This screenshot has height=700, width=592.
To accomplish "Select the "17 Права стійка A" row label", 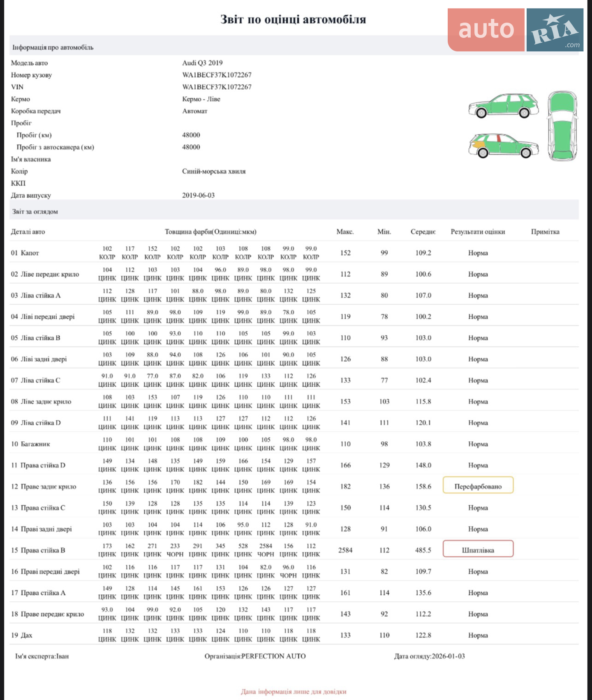I will tap(38, 593).
